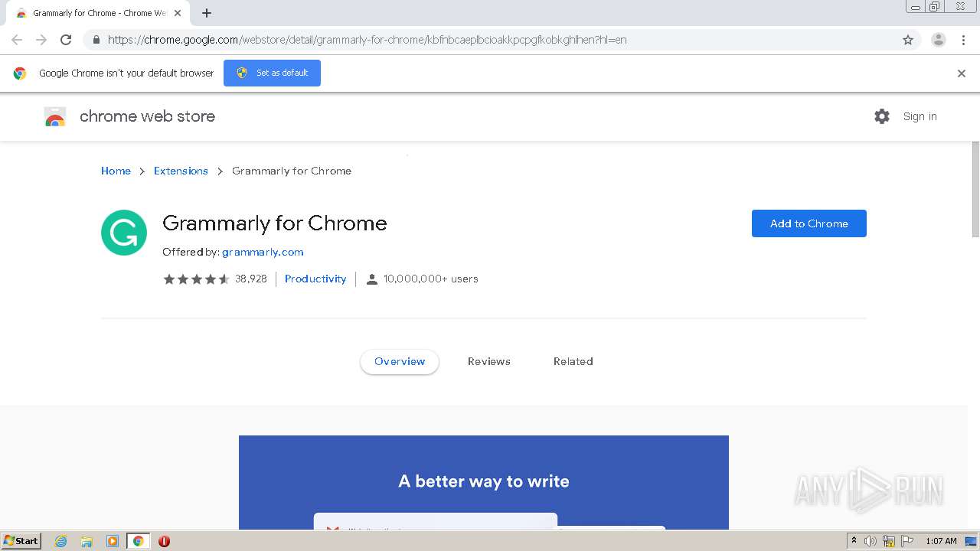Image resolution: width=980 pixels, height=551 pixels.
Task: Dismiss the default browser notification bar
Action: [962, 73]
